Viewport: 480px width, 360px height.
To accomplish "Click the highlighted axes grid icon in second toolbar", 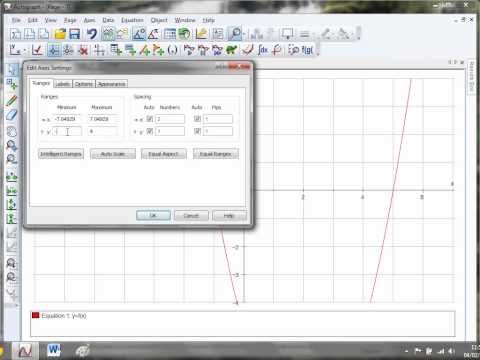I will coord(54,50).
